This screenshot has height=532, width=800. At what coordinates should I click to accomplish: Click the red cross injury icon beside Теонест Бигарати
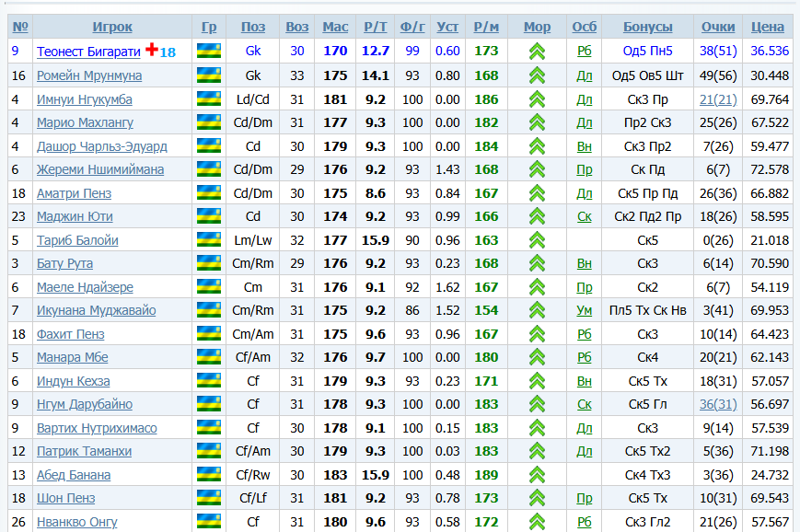coord(152,50)
